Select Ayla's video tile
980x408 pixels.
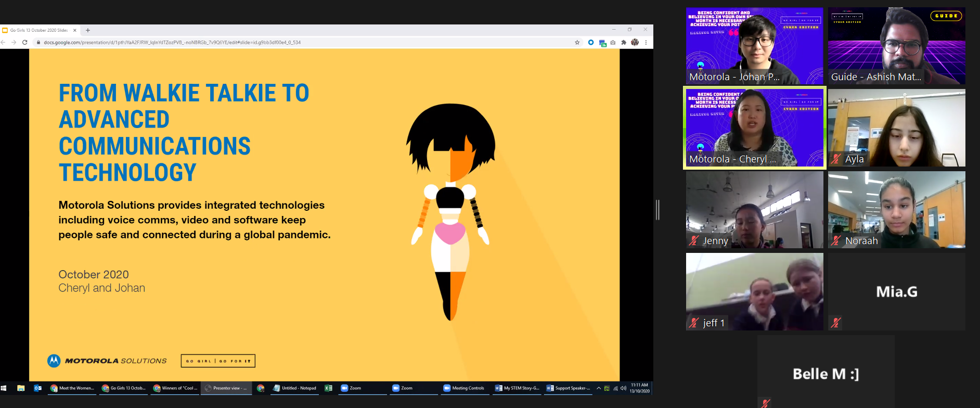coord(896,128)
